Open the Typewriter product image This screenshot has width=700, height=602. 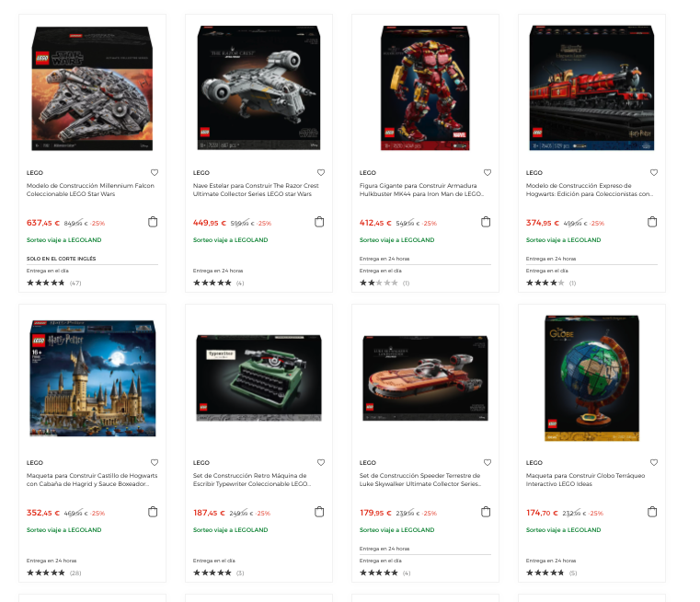258,377
